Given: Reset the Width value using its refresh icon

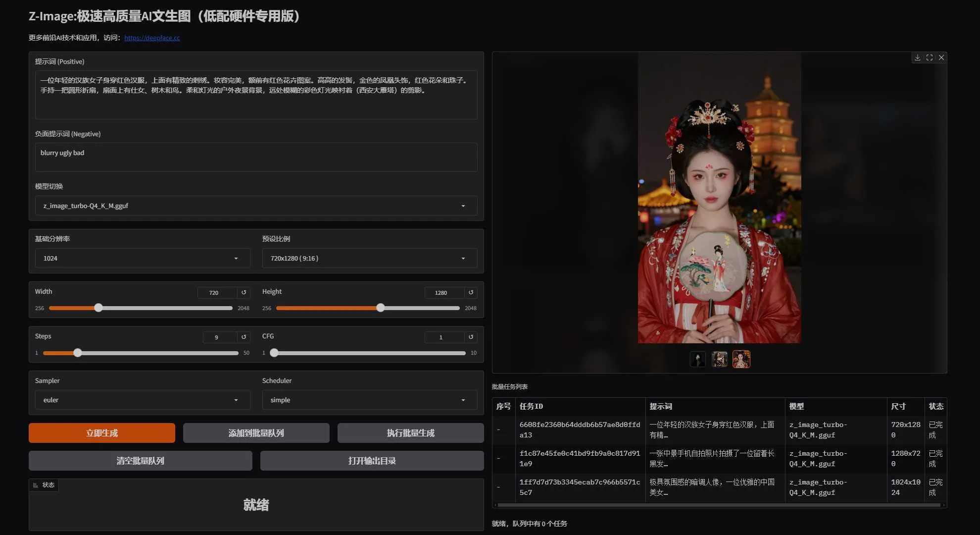Looking at the screenshot, I should point(244,292).
